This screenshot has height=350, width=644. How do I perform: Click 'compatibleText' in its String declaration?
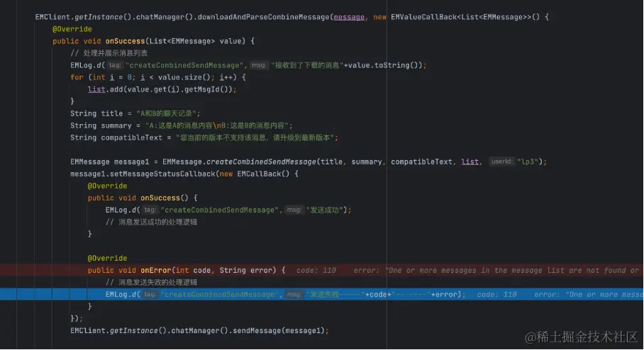(x=131, y=137)
